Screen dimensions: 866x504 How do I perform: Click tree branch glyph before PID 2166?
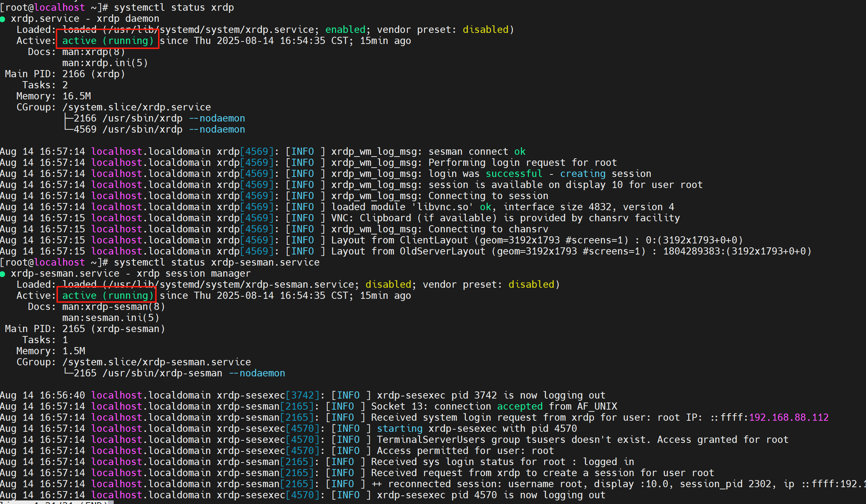click(x=68, y=118)
